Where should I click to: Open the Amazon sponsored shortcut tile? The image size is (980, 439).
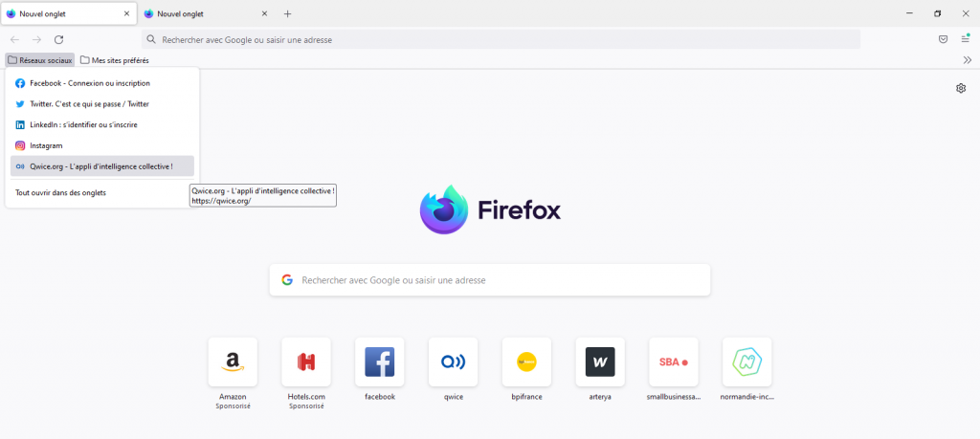tap(233, 362)
